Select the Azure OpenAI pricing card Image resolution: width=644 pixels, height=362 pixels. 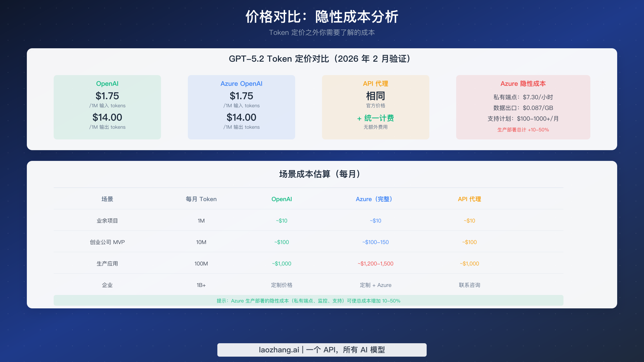point(241,107)
